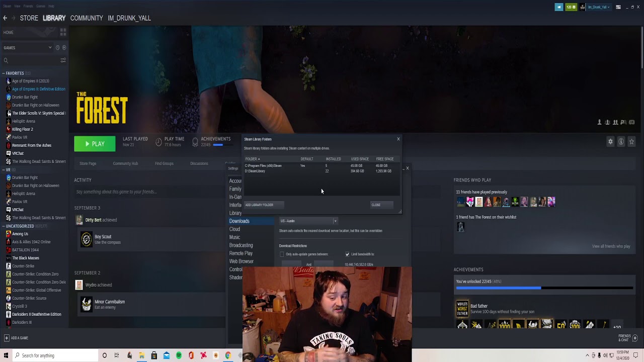Go to the Store tab
Viewport: 644px width, 362px height.
pos(29,18)
